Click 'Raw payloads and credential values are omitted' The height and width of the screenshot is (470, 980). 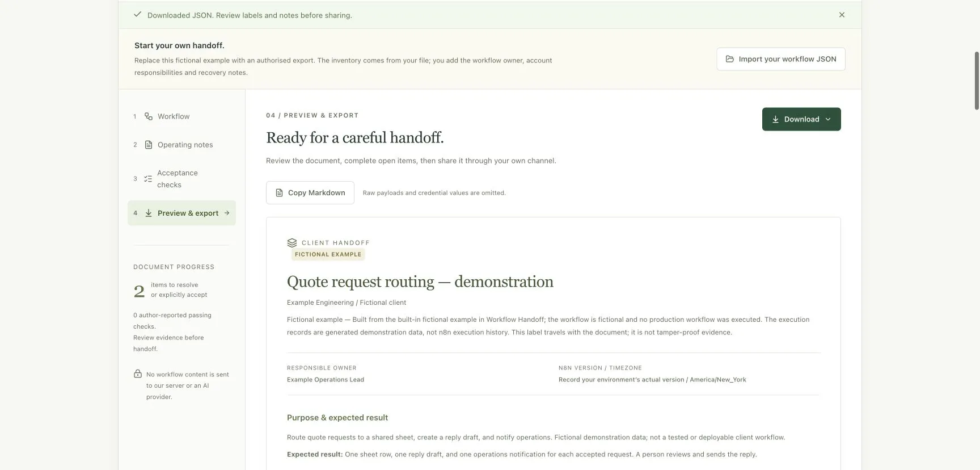[434, 193]
